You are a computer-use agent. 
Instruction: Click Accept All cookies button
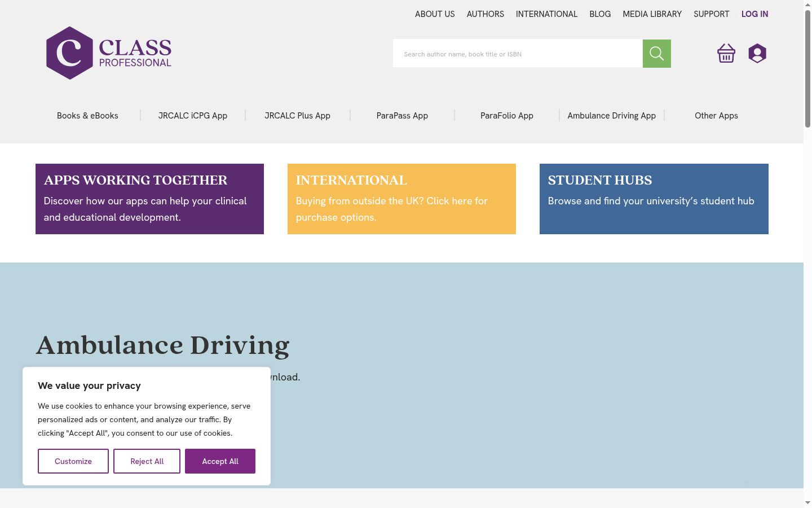click(x=220, y=461)
